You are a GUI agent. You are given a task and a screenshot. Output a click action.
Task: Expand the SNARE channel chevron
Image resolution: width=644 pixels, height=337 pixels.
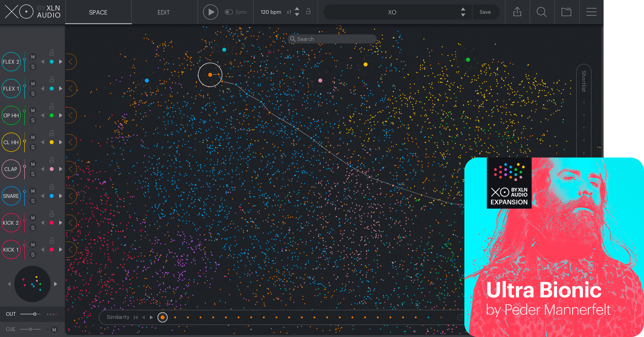click(x=71, y=196)
